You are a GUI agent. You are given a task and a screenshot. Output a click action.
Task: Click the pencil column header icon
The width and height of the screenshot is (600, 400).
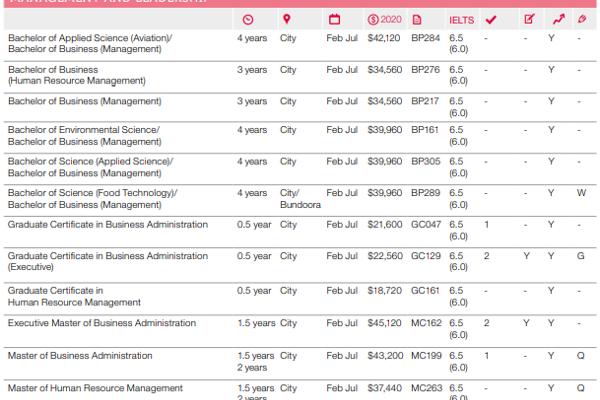(x=582, y=19)
